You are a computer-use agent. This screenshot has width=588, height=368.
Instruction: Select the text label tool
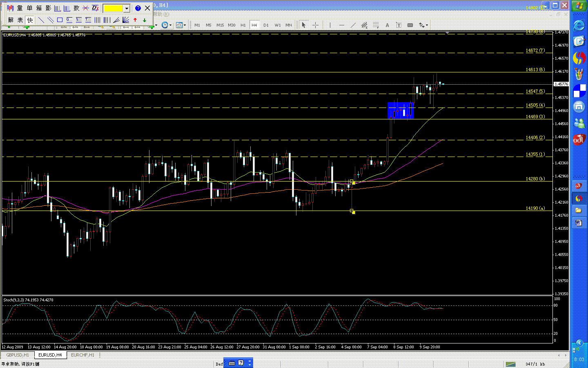pos(399,25)
